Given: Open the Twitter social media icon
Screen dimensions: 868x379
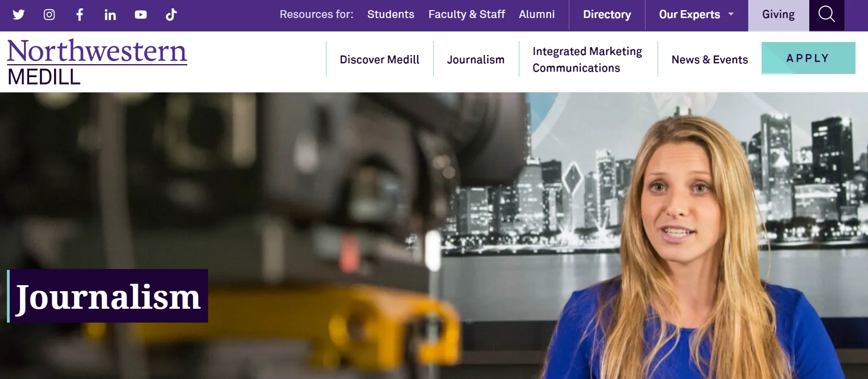Looking at the screenshot, I should [18, 15].
